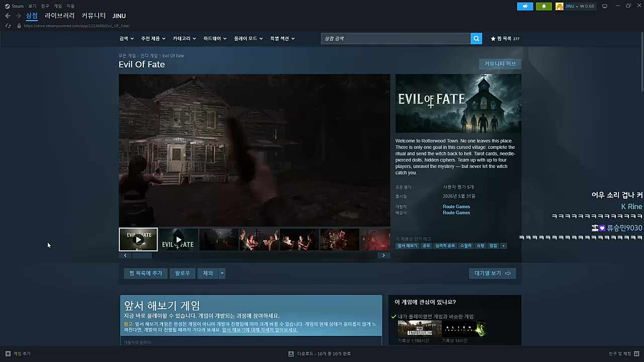644x362 pixels.
Task: Expand the 검색 dropdown menu
Action: click(126, 39)
